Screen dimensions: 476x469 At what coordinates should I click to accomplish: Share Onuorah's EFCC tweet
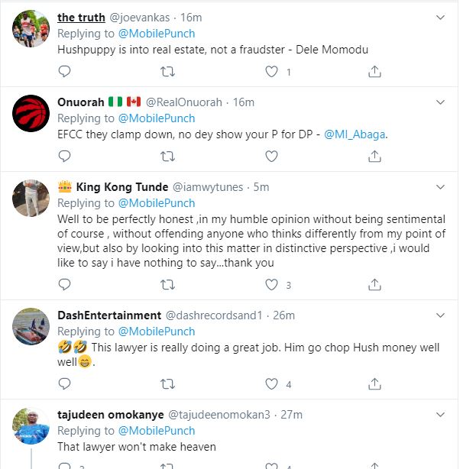point(374,156)
